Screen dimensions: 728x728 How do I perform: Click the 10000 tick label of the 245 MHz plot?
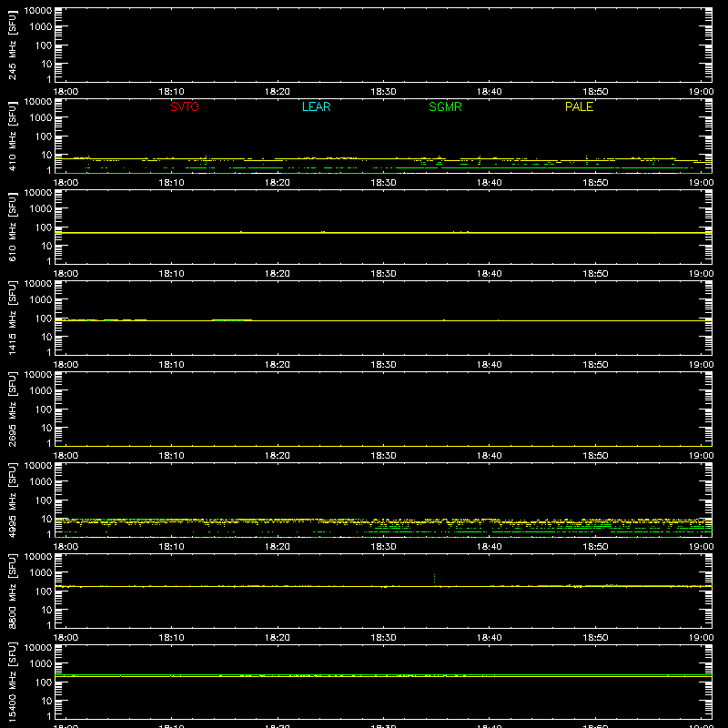pyautogui.click(x=38, y=11)
